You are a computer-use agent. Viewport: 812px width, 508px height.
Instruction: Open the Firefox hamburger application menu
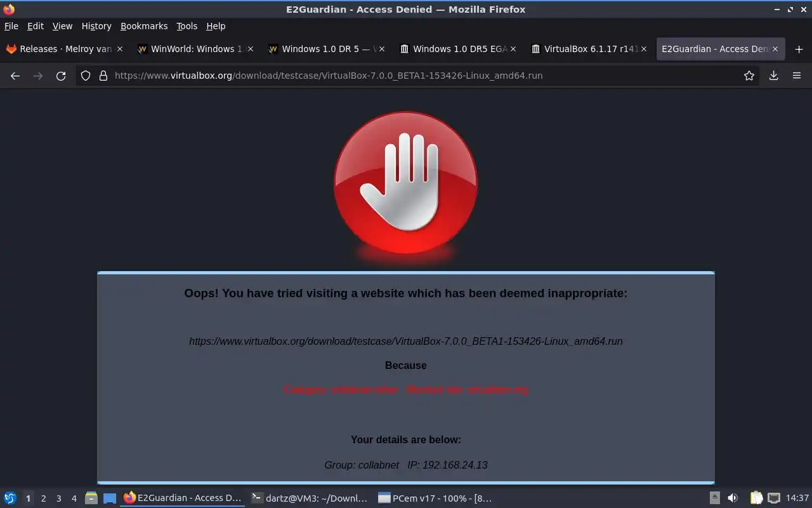click(797, 76)
